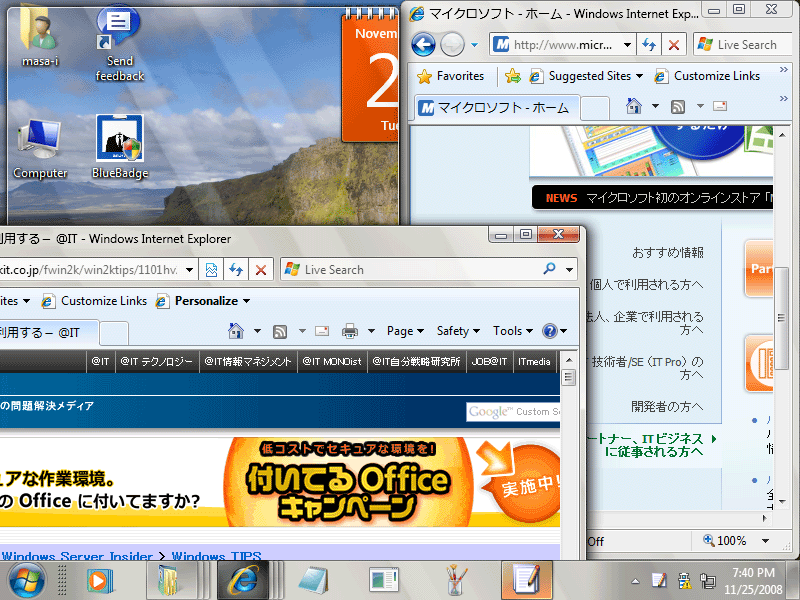Open the zoom level dropdown next to 100%
Viewport: 800px width, 600px height.
click(x=765, y=541)
